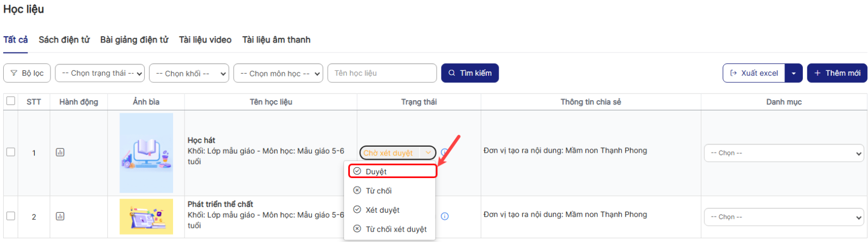Choose Từ chối xét duyệt menu option
Viewport: 868px width, 242px height.
tap(396, 230)
